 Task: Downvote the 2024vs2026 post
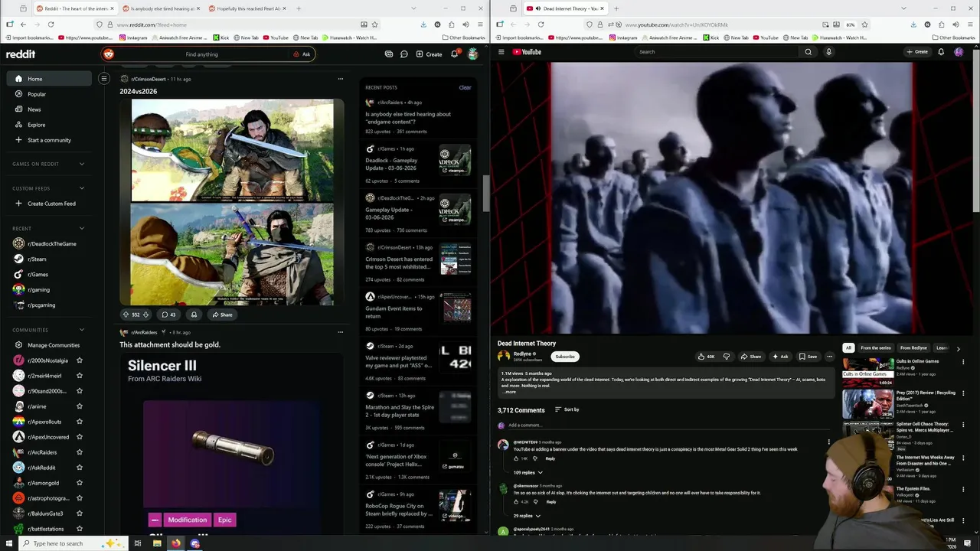pyautogui.click(x=145, y=315)
